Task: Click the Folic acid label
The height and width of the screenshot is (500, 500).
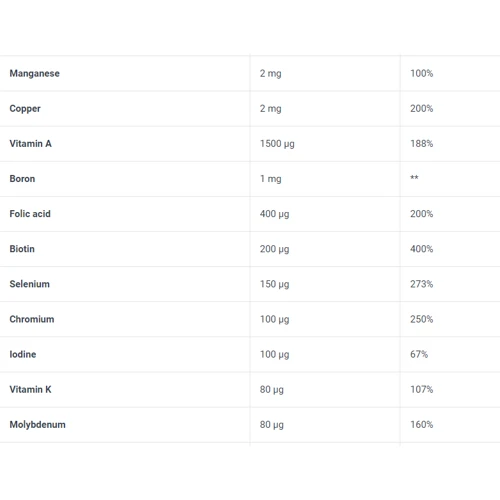Action: click(x=30, y=214)
